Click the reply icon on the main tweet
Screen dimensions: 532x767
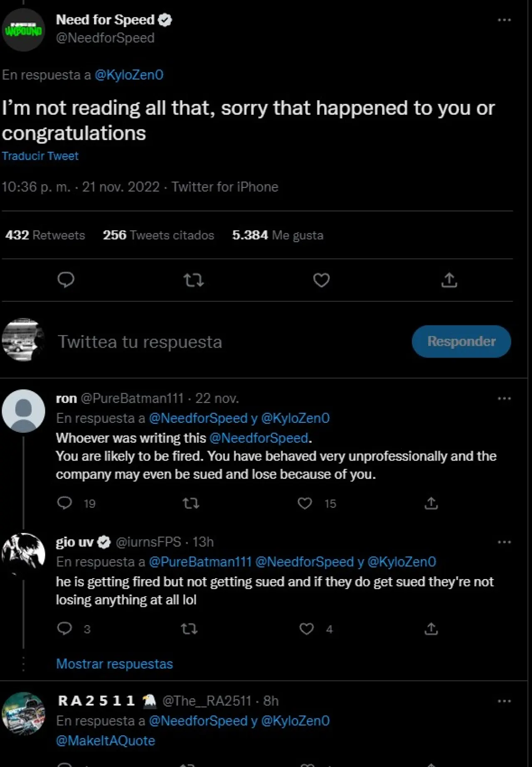(x=66, y=280)
